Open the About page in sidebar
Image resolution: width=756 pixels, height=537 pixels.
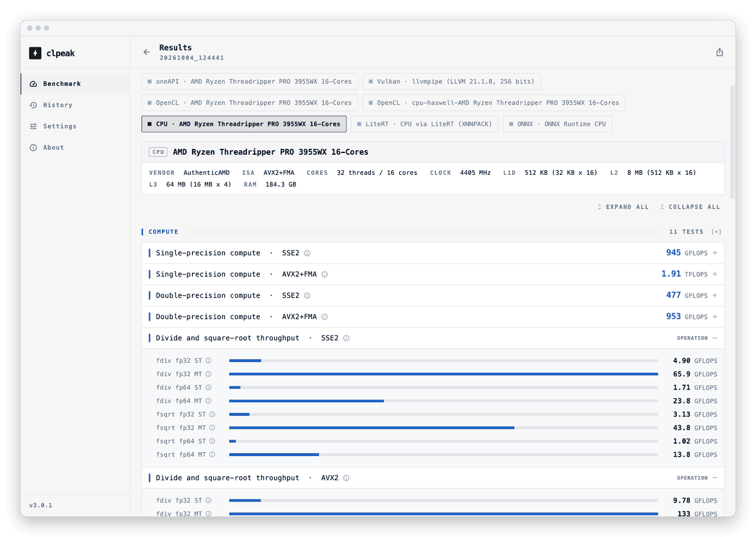coord(75,148)
